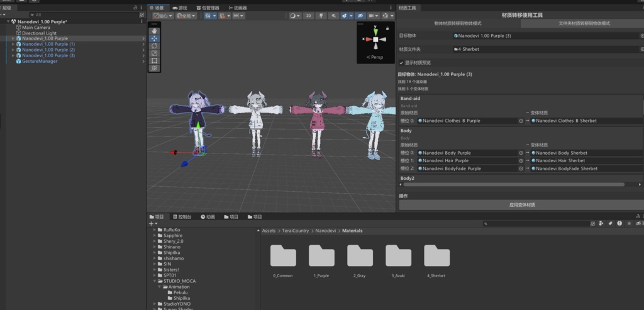The height and width of the screenshot is (310, 644).
Task: Select the 材质工具 tab
Action: coord(408,8)
